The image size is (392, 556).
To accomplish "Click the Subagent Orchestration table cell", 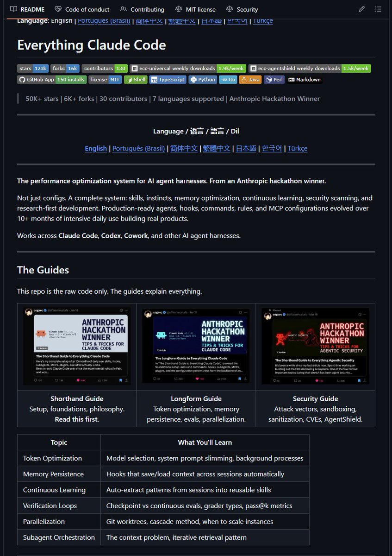I will tap(59, 537).
